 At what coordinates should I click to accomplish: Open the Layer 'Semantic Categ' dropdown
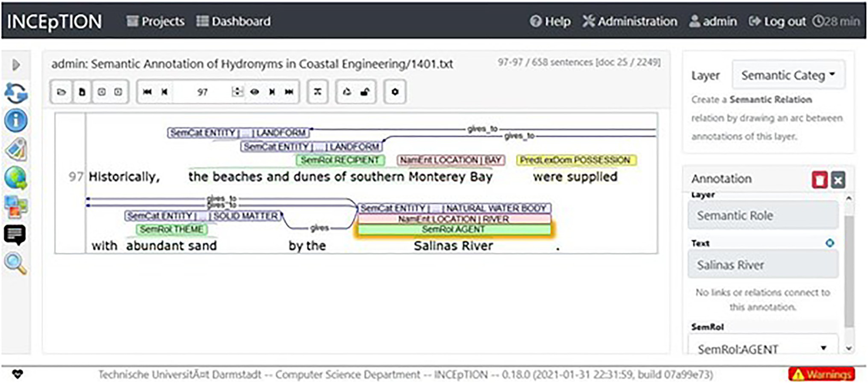click(788, 75)
